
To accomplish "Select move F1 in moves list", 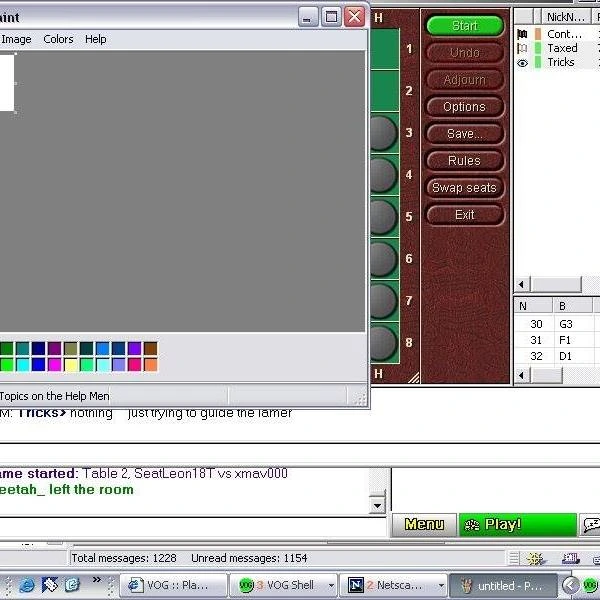I will 565,340.
